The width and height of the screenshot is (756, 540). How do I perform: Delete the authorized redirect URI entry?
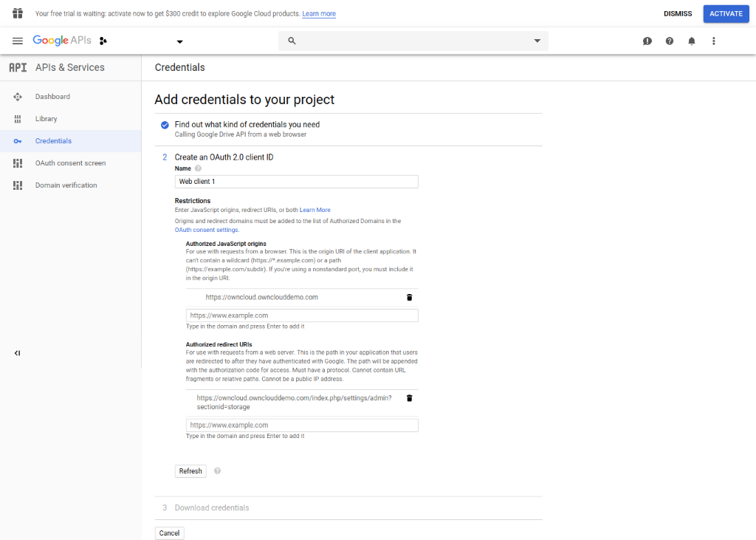[x=409, y=397]
